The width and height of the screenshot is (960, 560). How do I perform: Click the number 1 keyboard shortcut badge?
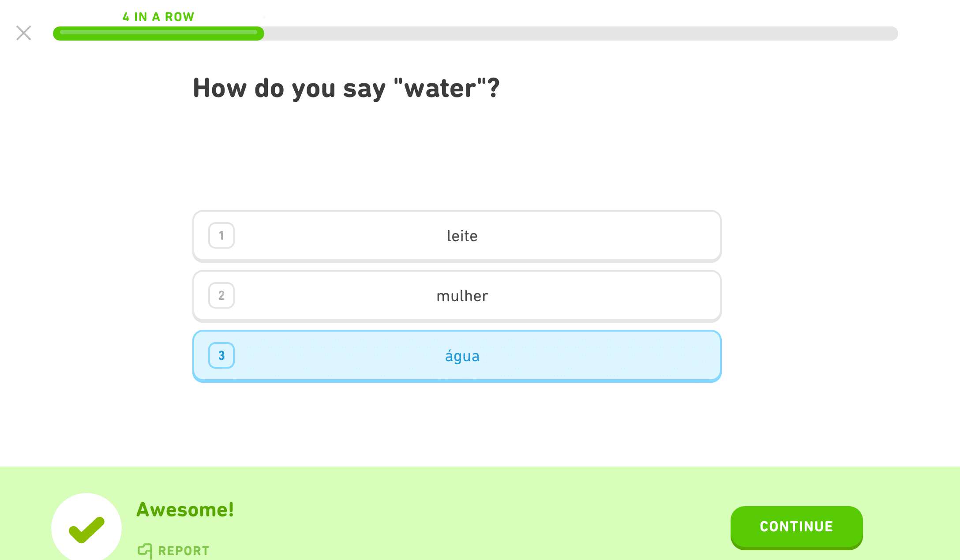(x=221, y=235)
